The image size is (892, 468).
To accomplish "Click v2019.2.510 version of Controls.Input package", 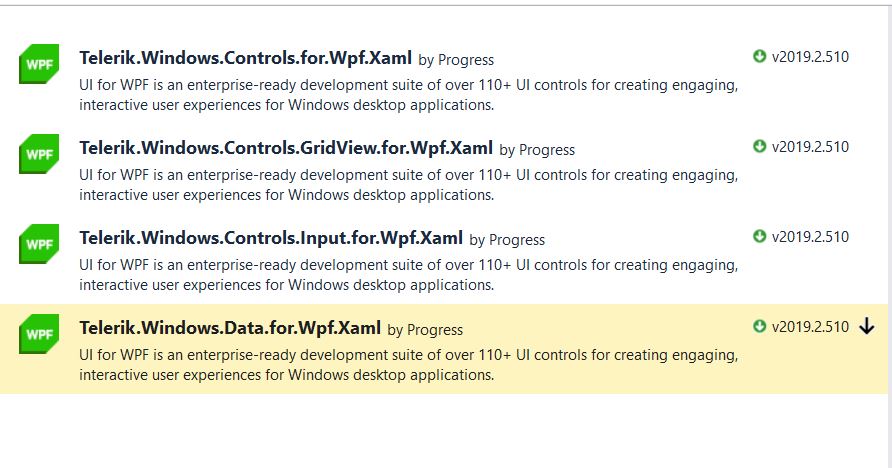I will 809,237.
